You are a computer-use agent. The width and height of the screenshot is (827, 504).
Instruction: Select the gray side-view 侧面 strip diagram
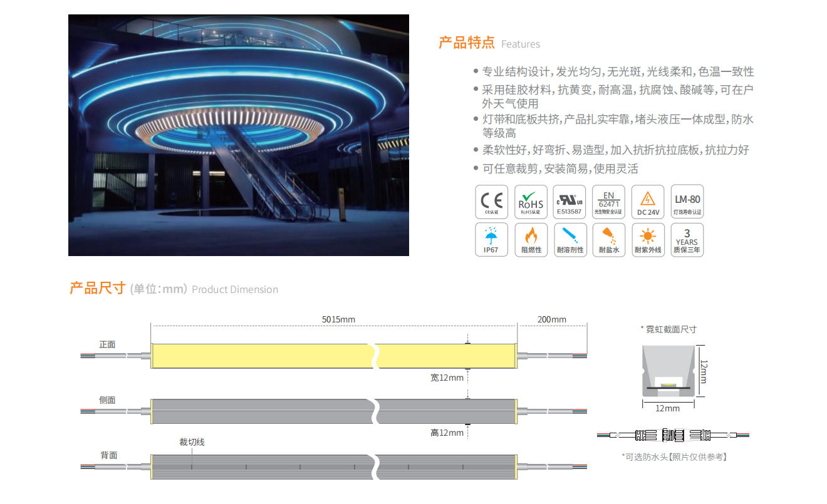tap(260, 411)
